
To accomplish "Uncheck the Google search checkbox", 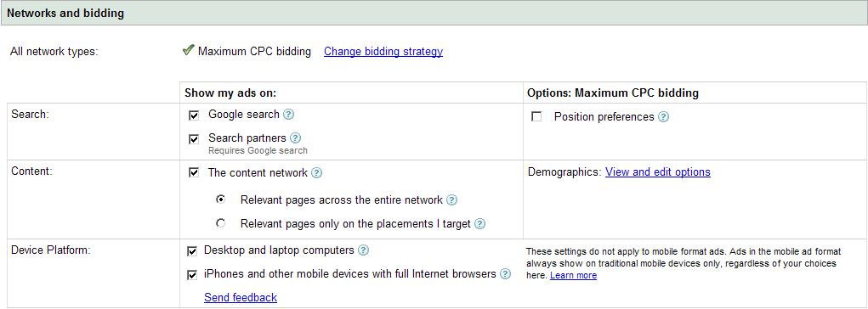I will click(194, 115).
